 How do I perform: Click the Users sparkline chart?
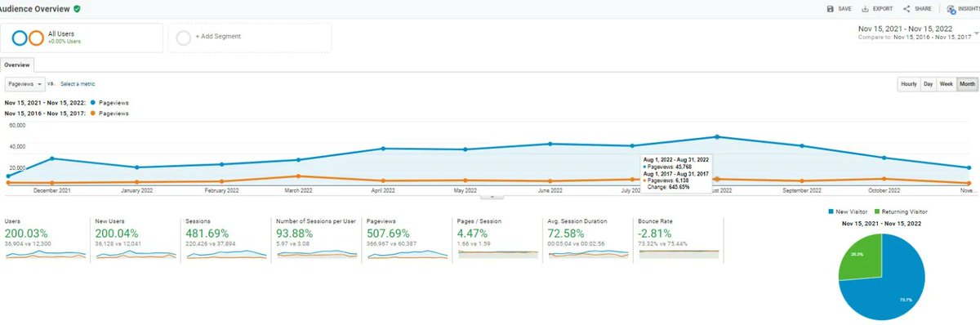[x=45, y=254]
